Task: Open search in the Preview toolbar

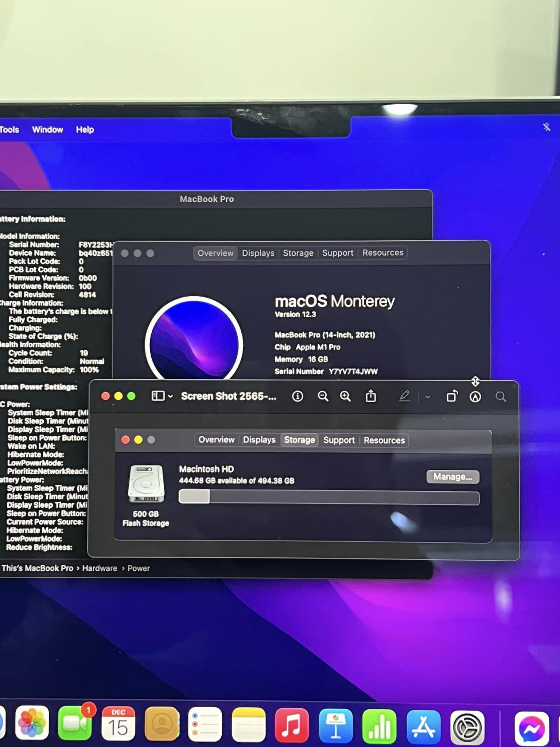Action: pos(501,396)
